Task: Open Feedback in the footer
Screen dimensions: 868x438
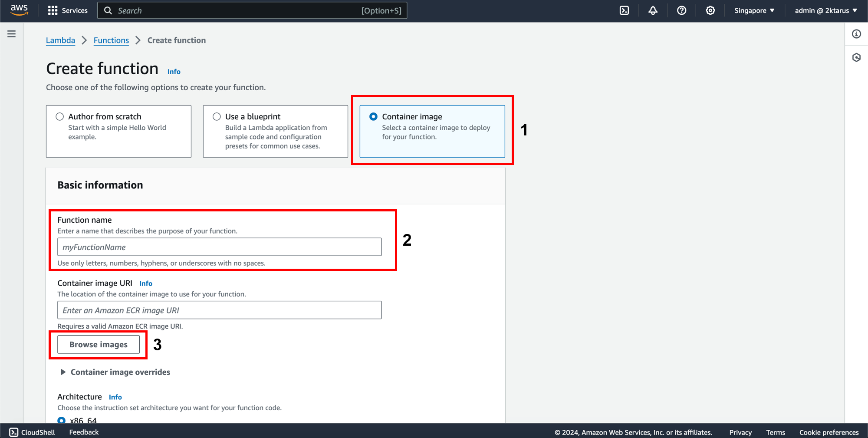Action: point(84,432)
